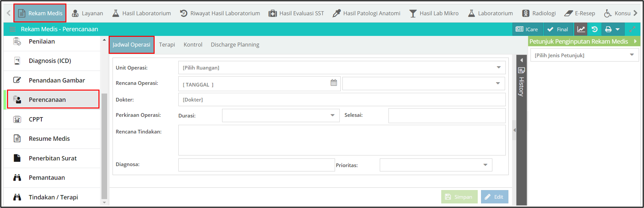Viewport: 644px width, 208px height.
Task: Click the Diagnosis ICD document icon
Action: 17,61
